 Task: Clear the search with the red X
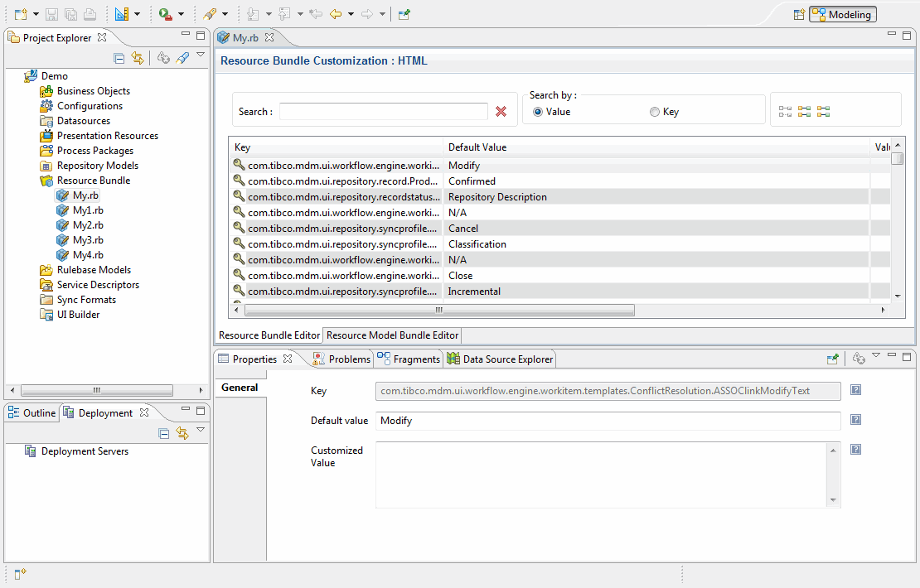pos(501,112)
